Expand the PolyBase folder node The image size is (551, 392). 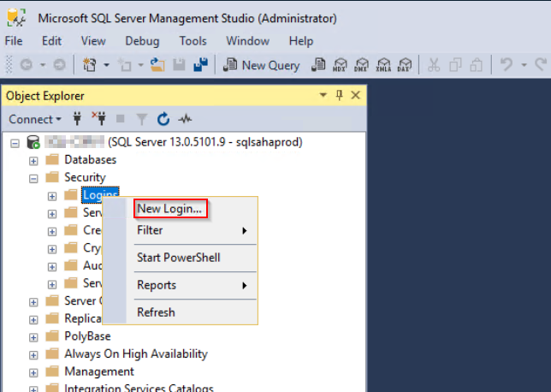(33, 337)
